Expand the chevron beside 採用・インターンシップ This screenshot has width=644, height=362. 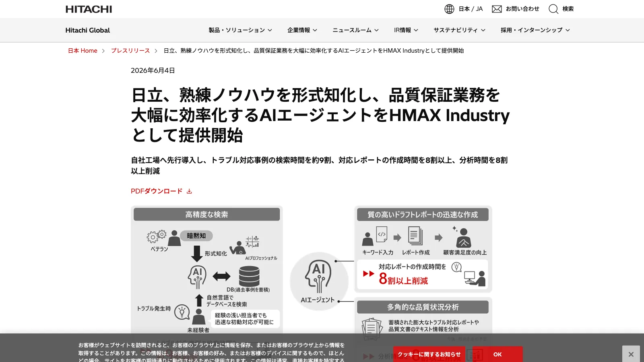click(x=568, y=30)
